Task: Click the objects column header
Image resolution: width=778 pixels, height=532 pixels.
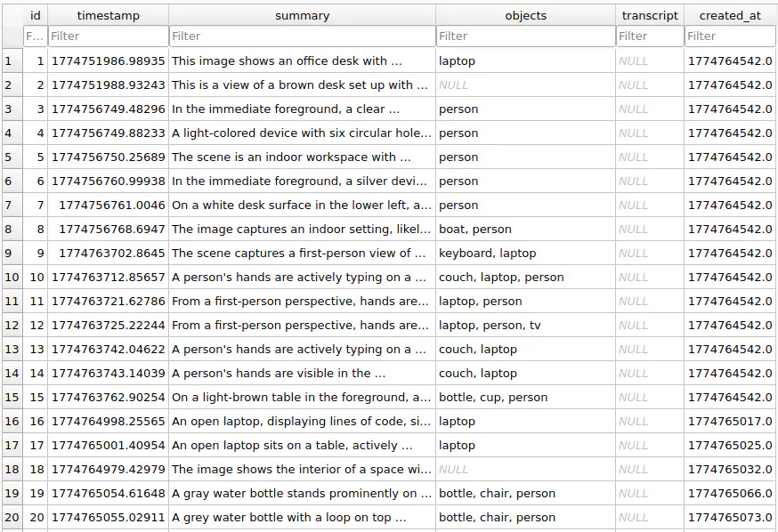Action: (525, 15)
